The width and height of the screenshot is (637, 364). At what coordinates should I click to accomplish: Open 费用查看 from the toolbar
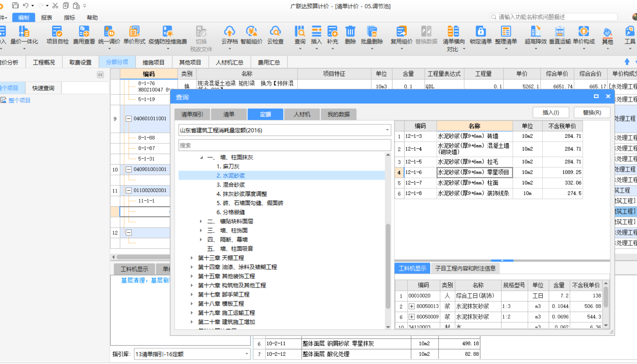[84, 35]
